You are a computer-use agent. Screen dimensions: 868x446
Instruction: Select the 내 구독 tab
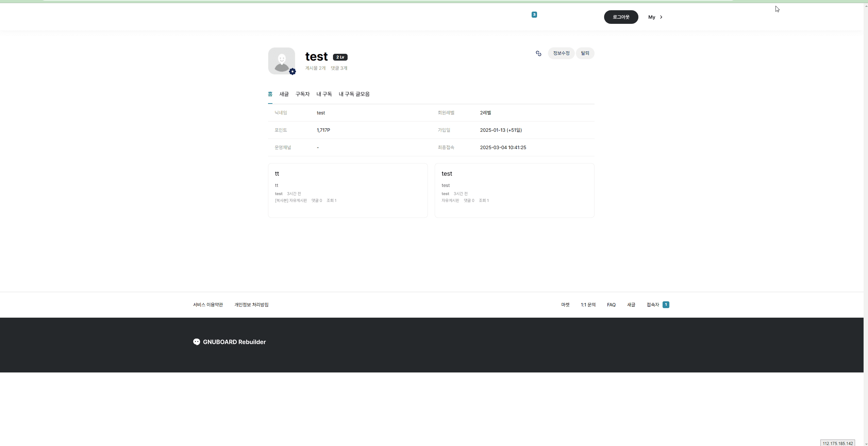[x=324, y=94]
